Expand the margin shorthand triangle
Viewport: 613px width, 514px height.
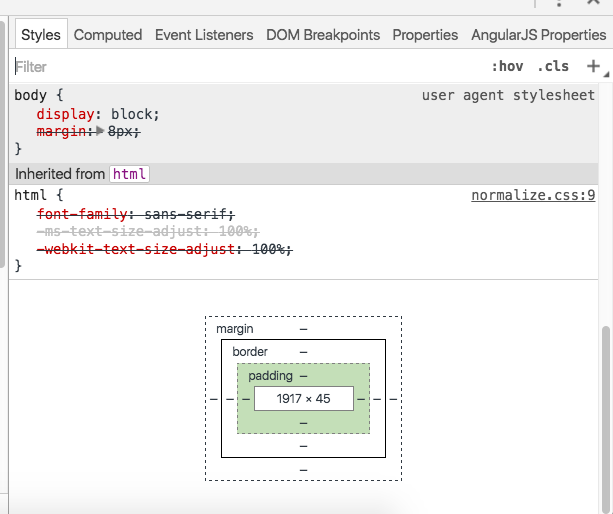[x=100, y=131]
